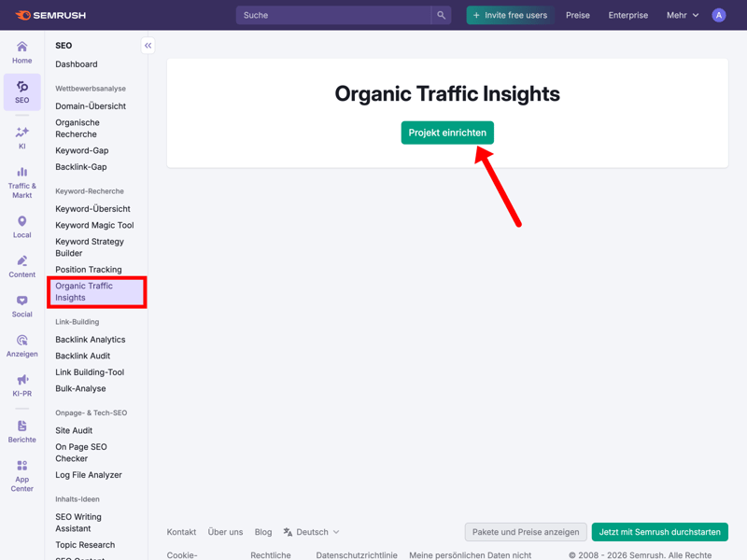Click the Rechtliche footer link
The height and width of the screenshot is (560, 747).
pos(271,555)
